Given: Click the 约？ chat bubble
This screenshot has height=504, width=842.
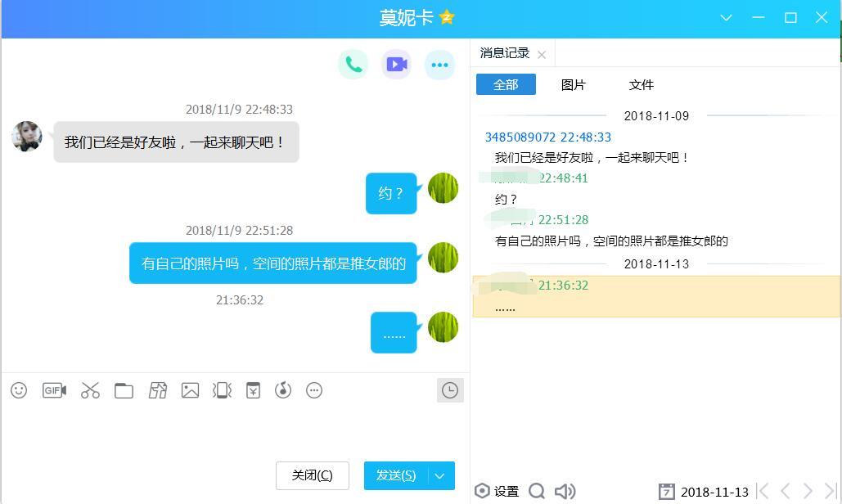Looking at the screenshot, I should pyautogui.click(x=391, y=193).
